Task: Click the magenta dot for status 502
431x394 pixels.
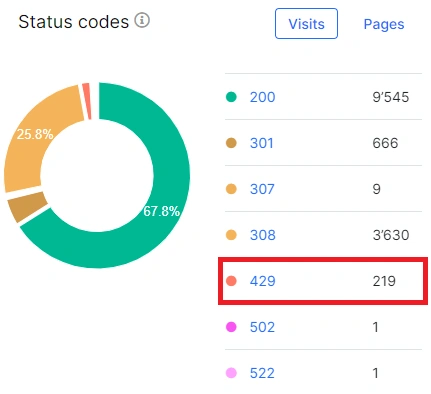Action: pos(231,327)
